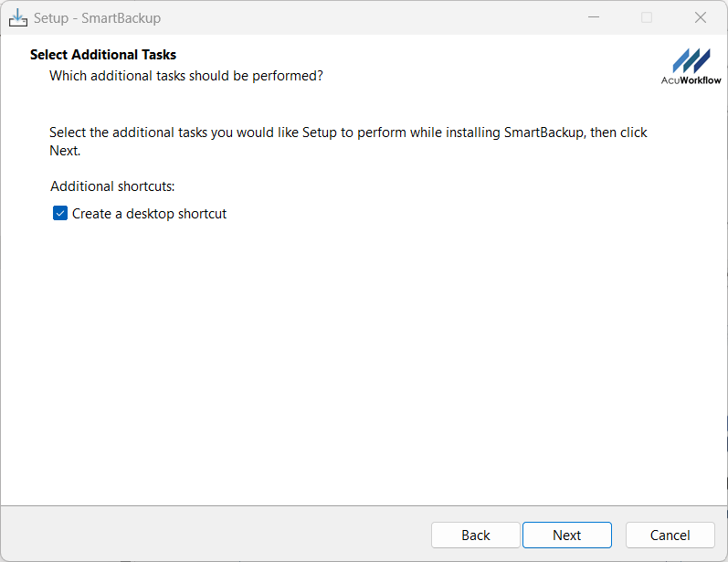Click the 'Setup - SmartBackup' title text

point(97,17)
